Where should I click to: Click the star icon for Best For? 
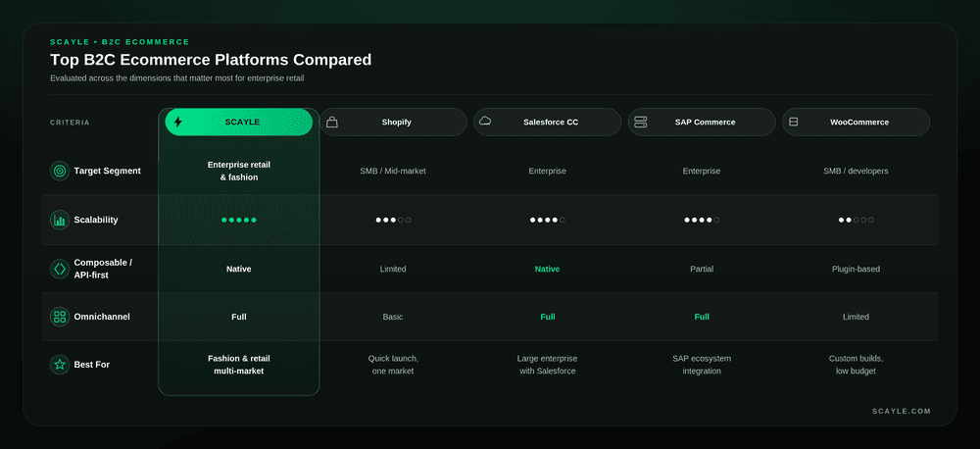[60, 364]
